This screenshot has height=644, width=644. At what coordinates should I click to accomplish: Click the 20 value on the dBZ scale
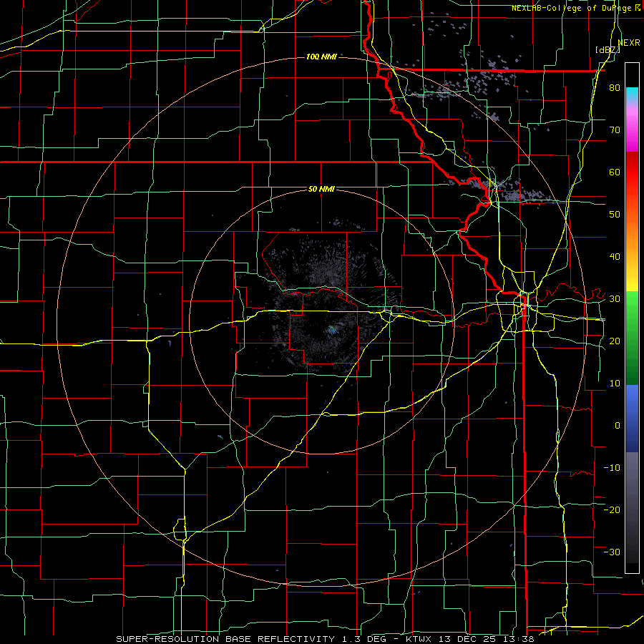615,341
